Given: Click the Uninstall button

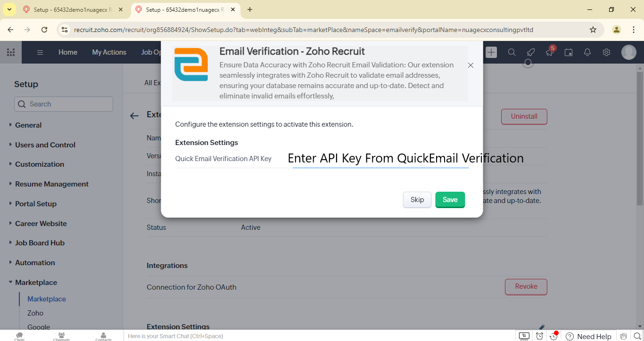Looking at the screenshot, I should tap(524, 116).
